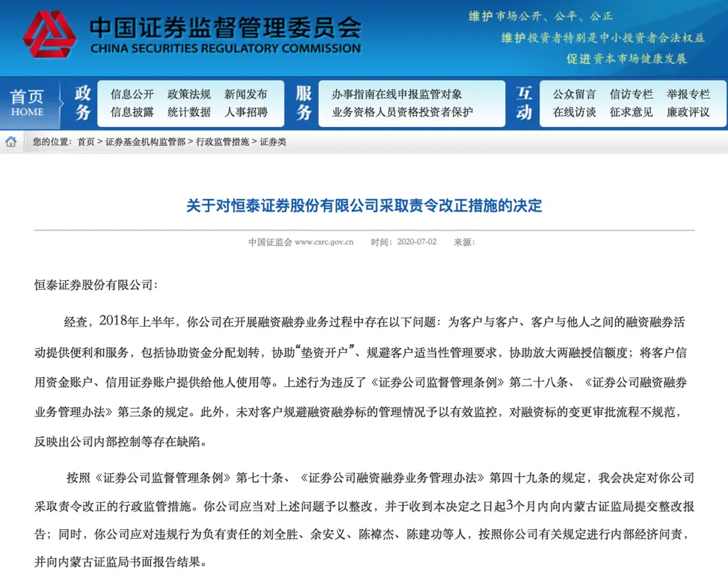The image size is (728, 580).
Task: Open 统计数据 in the 政务 menu
Action: (189, 112)
